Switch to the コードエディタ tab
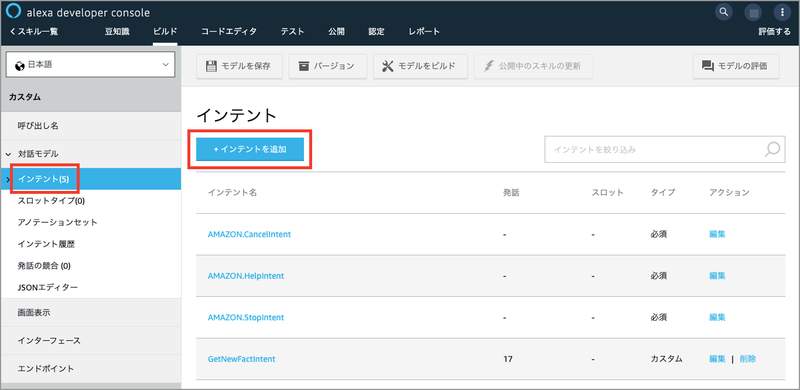800x390 pixels. pos(229,32)
